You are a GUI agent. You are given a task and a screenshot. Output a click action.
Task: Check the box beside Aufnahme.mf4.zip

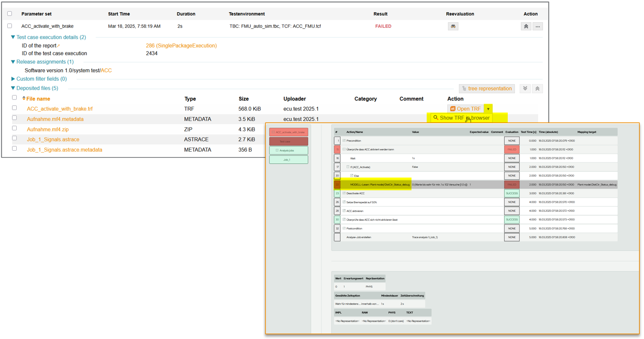pyautogui.click(x=14, y=129)
